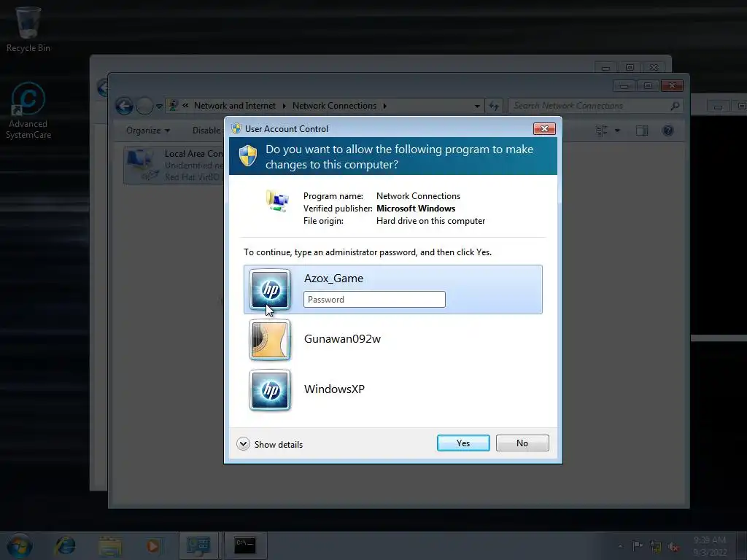Click the Network Connections program icon
The image size is (747, 560).
pos(277,201)
